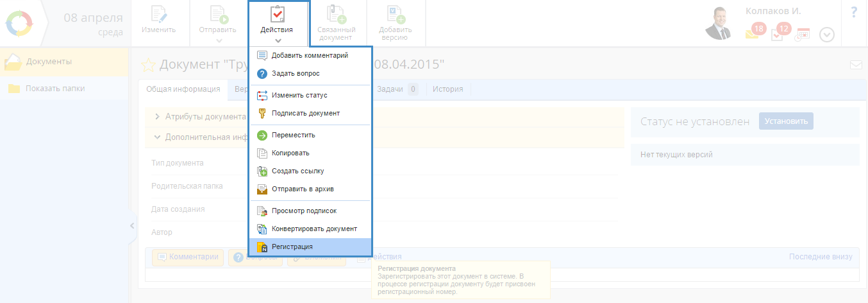Click the date 08 апреля среда
The width and height of the screenshot is (868, 303).
click(x=93, y=24)
